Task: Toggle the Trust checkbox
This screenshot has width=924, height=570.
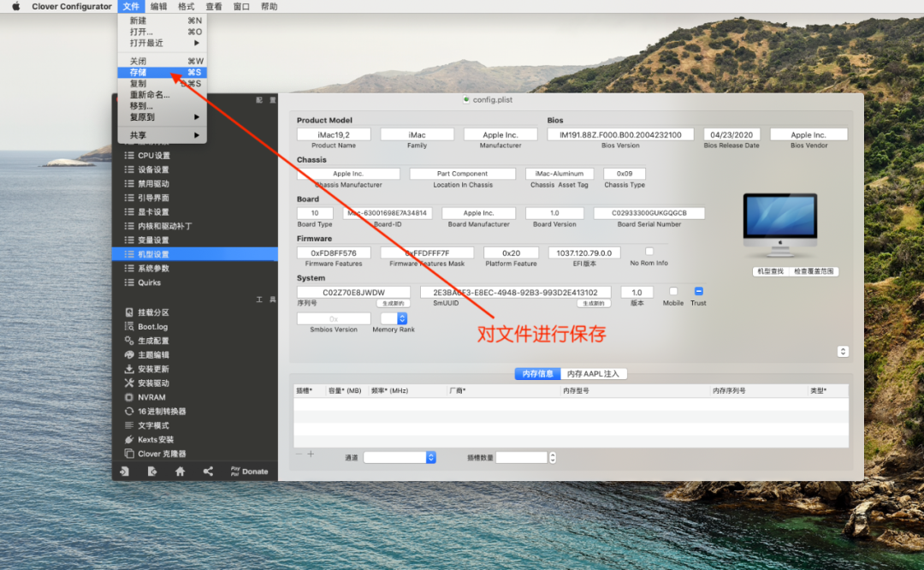Action: coord(698,291)
